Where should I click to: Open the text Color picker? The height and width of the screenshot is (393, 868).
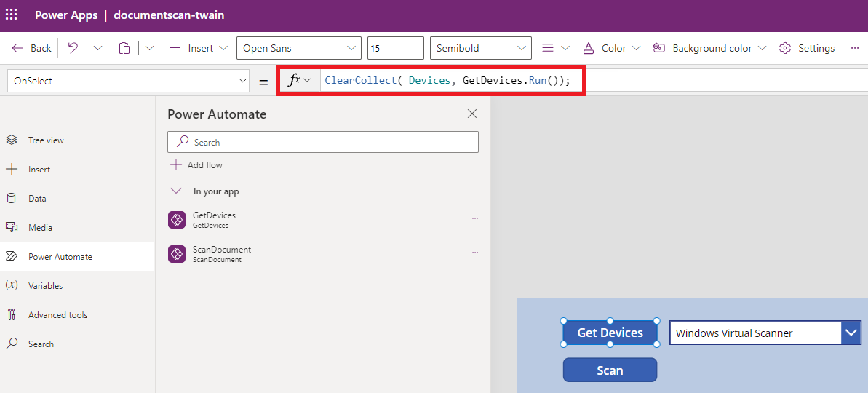tap(612, 48)
